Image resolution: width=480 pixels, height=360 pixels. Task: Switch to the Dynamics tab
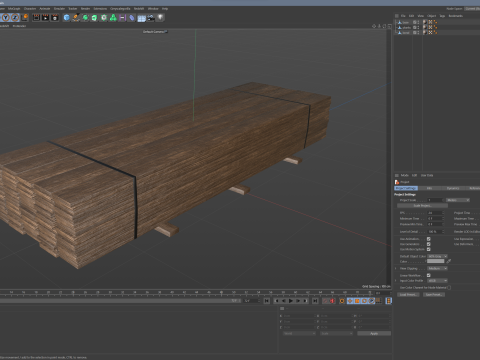[453, 188]
